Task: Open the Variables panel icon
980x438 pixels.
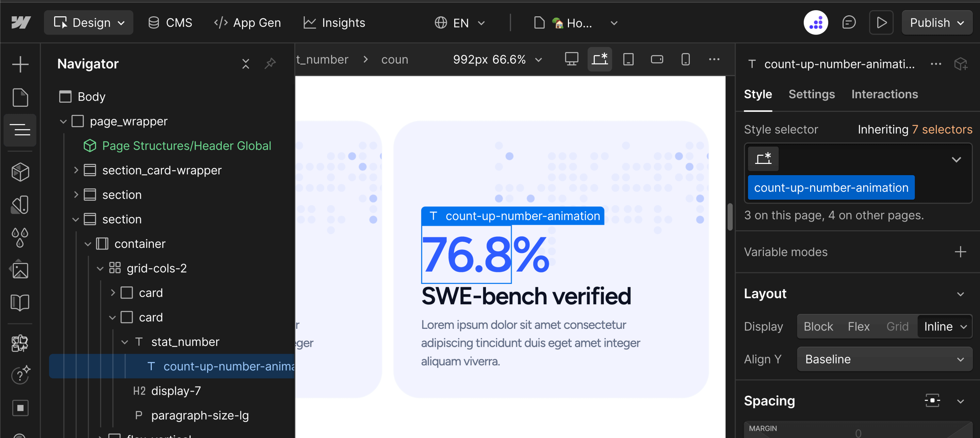Action: (x=20, y=205)
